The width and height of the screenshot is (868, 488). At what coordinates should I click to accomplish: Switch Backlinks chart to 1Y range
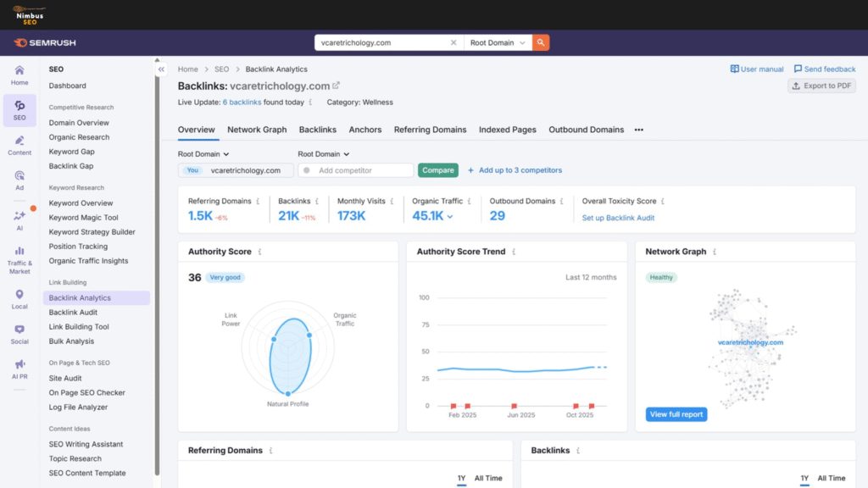[x=804, y=479]
